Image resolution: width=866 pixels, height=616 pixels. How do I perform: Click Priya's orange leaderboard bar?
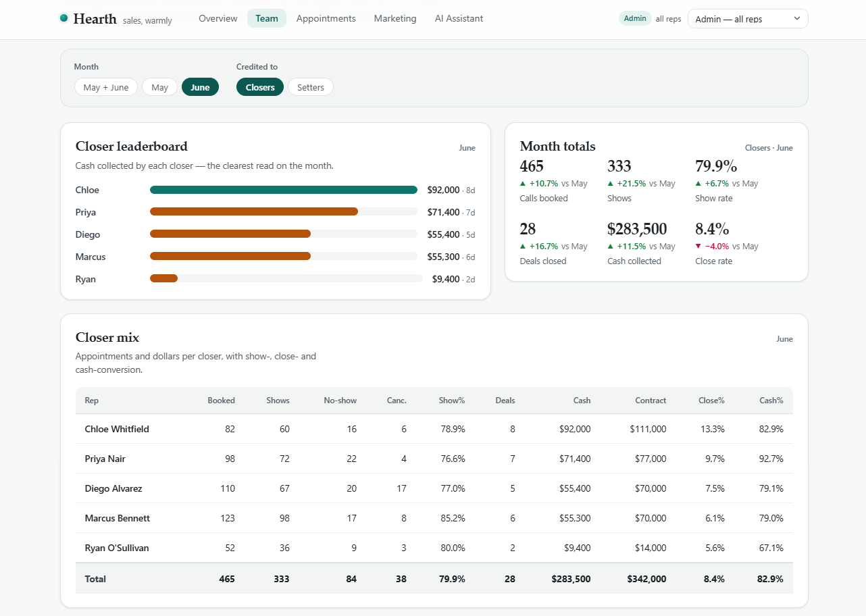[x=254, y=211]
